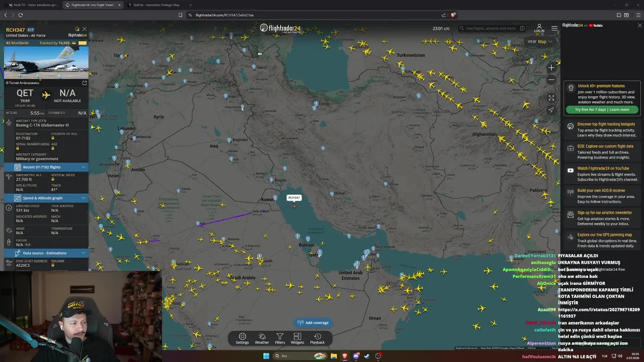This screenshot has height=362, width=644.
Task: Open the Weather layer options
Action: tap(262, 338)
